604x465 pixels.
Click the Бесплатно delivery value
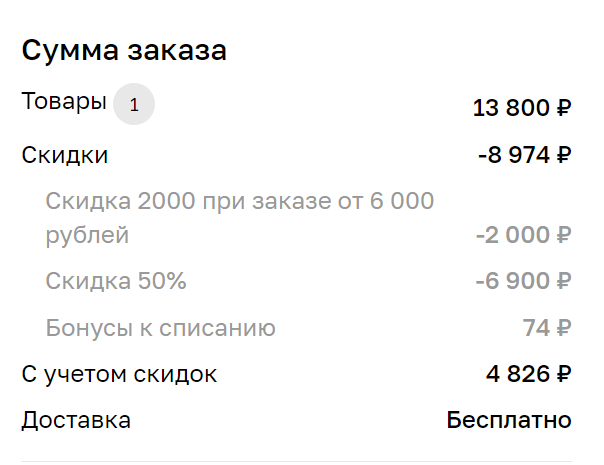[x=509, y=420]
